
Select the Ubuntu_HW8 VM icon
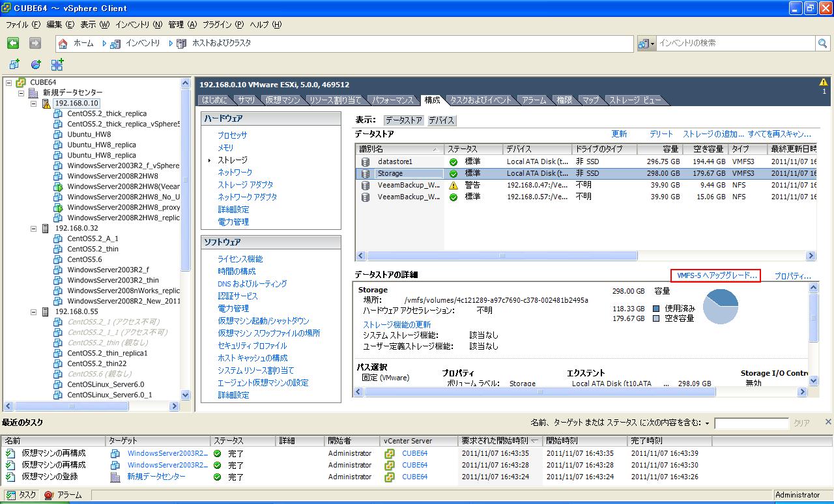[58, 134]
